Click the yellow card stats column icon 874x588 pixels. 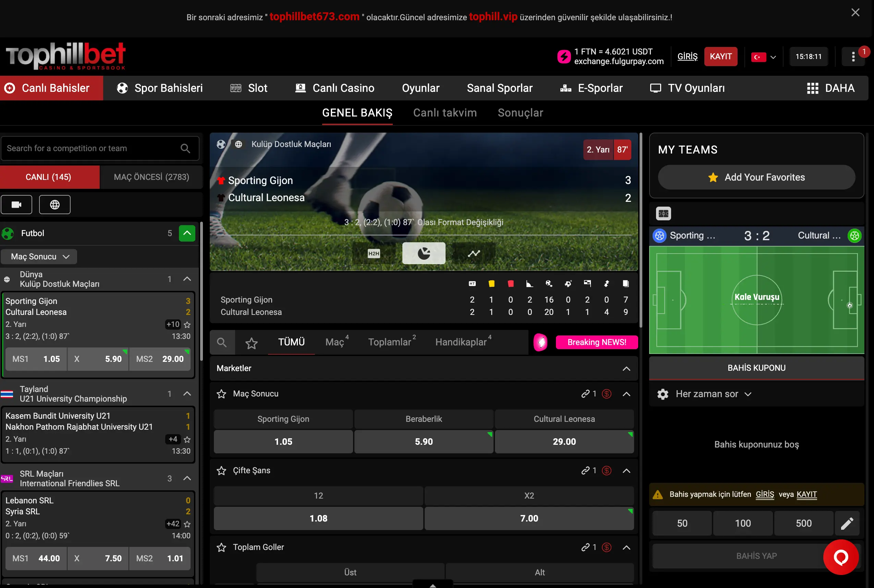(491, 284)
